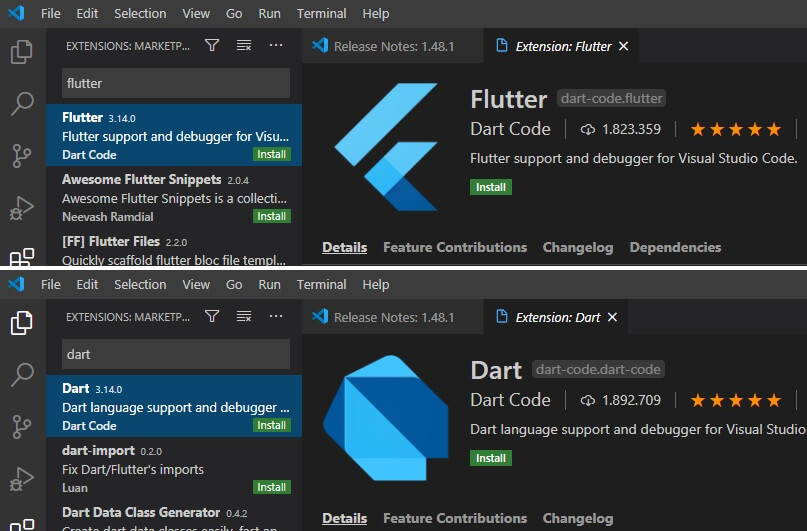The height and width of the screenshot is (531, 807).
Task: Click the large Flutter logo image
Action: pyautogui.click(x=386, y=147)
